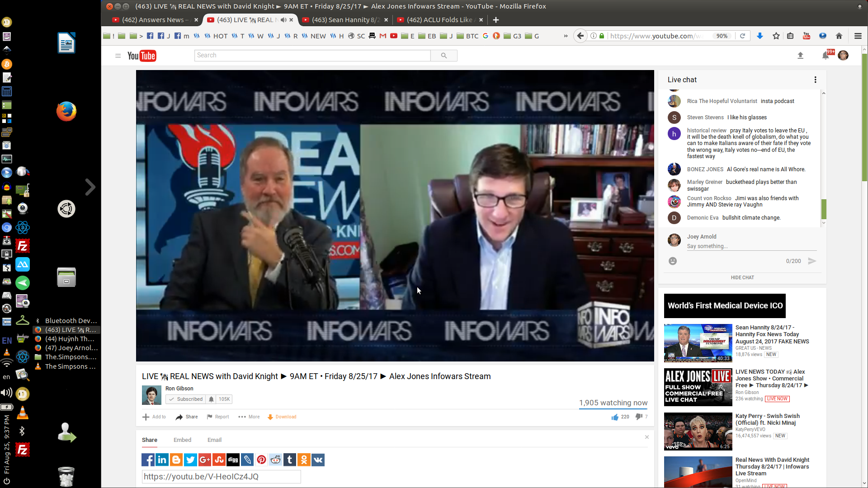The height and width of the screenshot is (488, 868).
Task: Share video on Pinterest
Action: point(261,460)
